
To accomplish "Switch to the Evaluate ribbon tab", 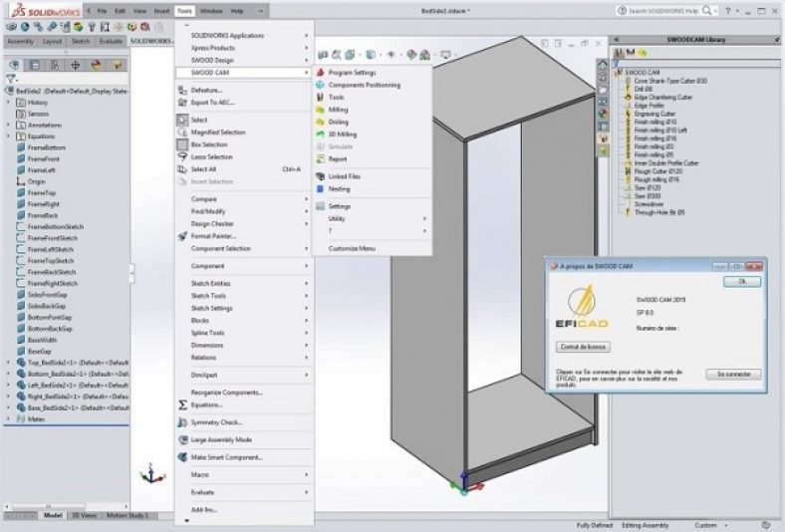I will click(x=111, y=42).
